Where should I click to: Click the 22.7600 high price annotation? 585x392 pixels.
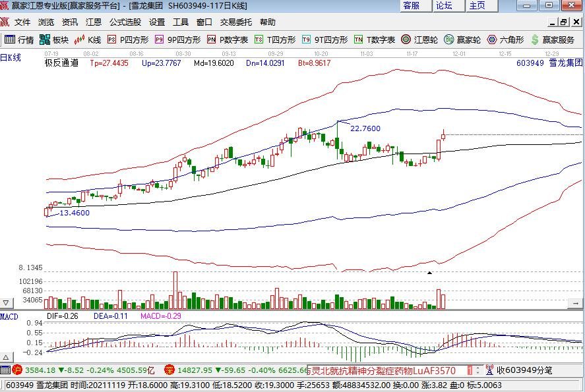(365, 128)
